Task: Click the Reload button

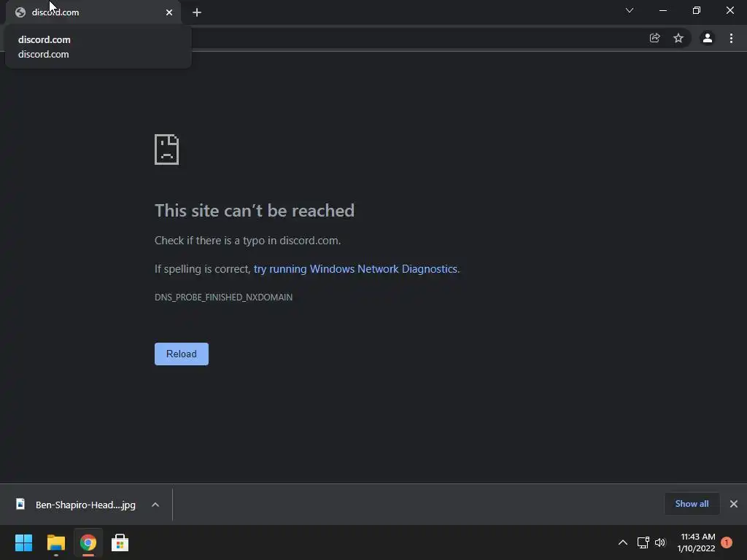Action: coord(182,354)
